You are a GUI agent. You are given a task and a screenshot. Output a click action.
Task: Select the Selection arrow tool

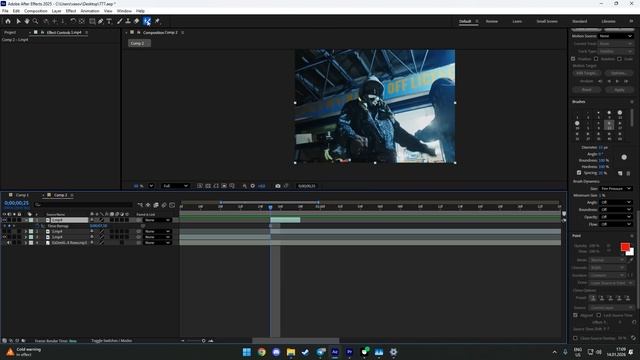click(x=18, y=21)
